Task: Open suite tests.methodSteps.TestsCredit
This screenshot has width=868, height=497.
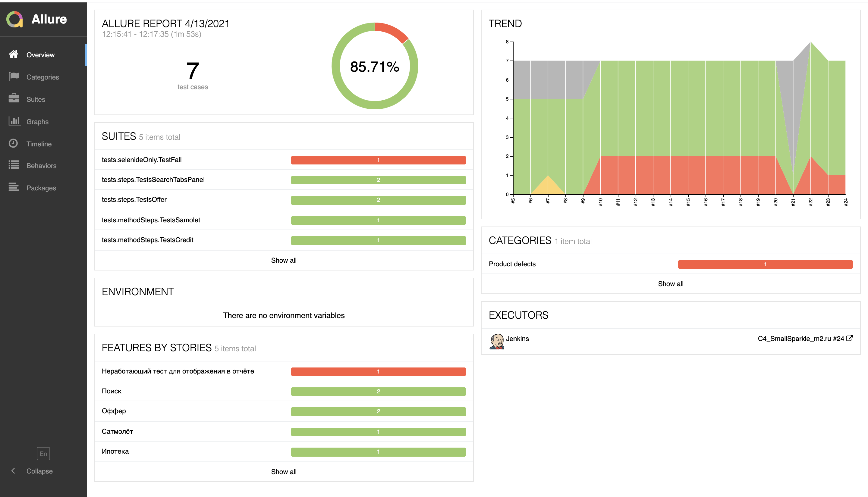Action: click(x=284, y=240)
